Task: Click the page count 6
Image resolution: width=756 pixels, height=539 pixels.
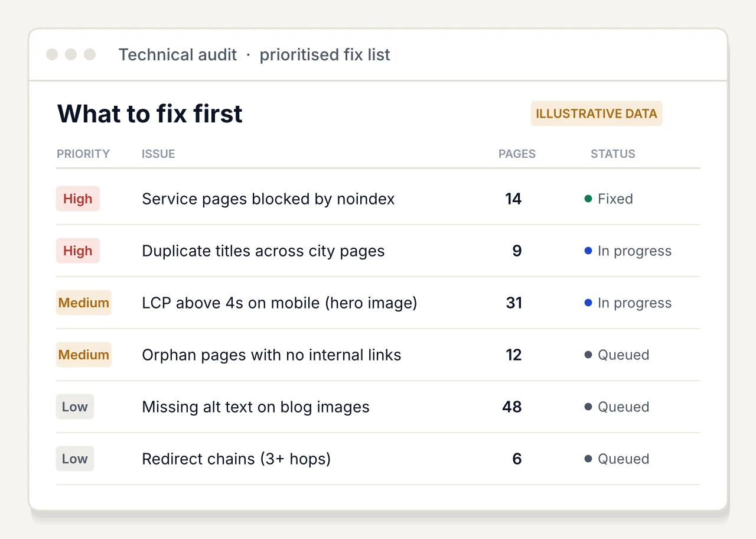Action: [x=517, y=459]
